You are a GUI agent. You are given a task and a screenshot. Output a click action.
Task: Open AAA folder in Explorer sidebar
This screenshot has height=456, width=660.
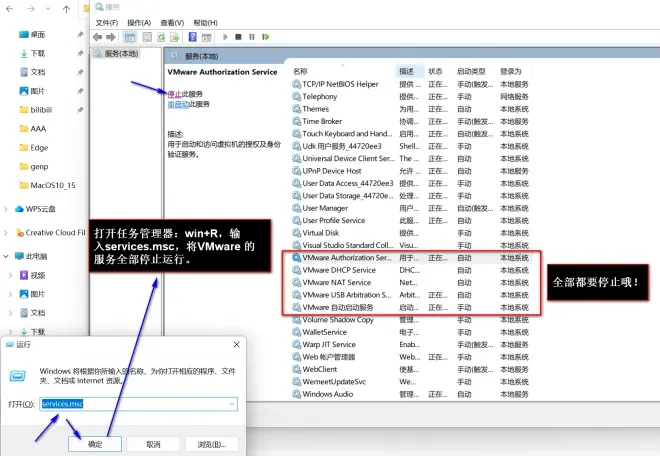(33, 129)
